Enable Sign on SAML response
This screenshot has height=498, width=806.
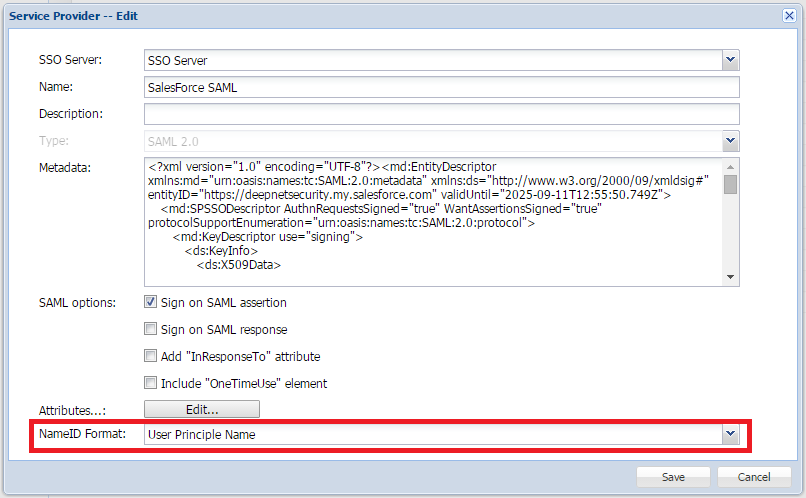tap(151, 329)
